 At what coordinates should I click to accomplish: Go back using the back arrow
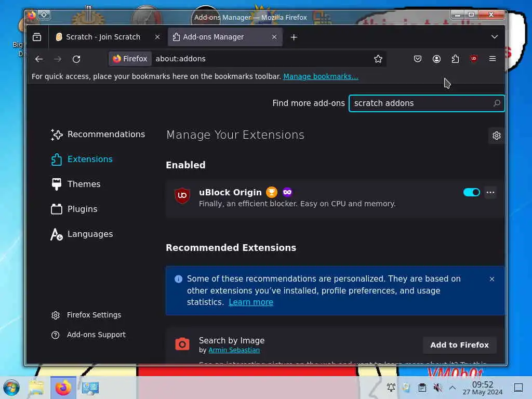coord(39,59)
